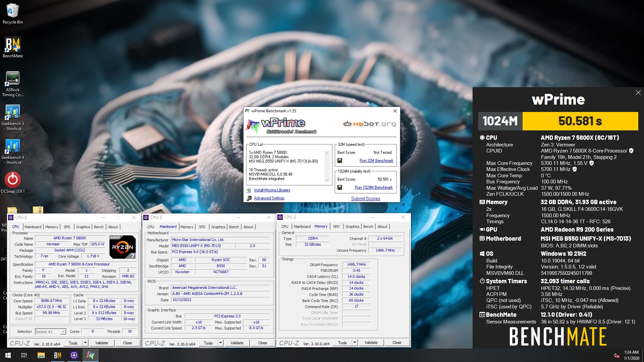Viewport: 644px width, 362px height.
Task: Select About tab in Memory CPU-Z window
Action: click(382, 227)
